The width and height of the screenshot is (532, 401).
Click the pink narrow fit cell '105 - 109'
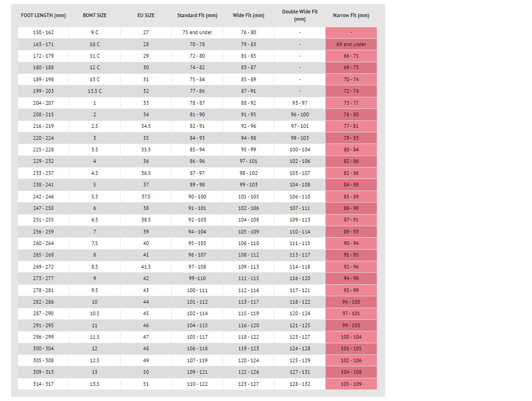coord(351,384)
